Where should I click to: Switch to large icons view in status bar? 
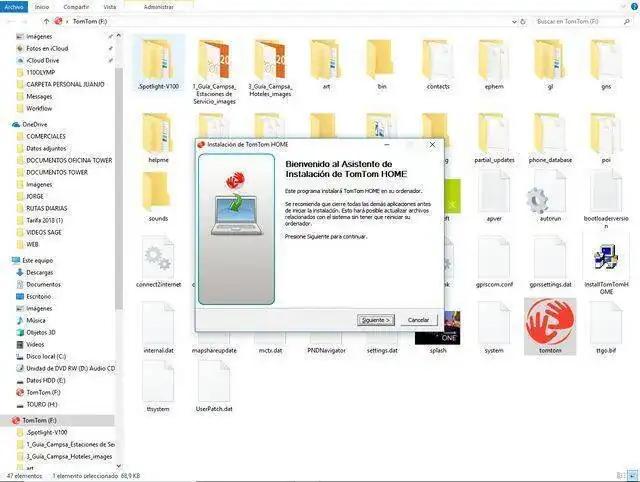[x=633, y=475]
